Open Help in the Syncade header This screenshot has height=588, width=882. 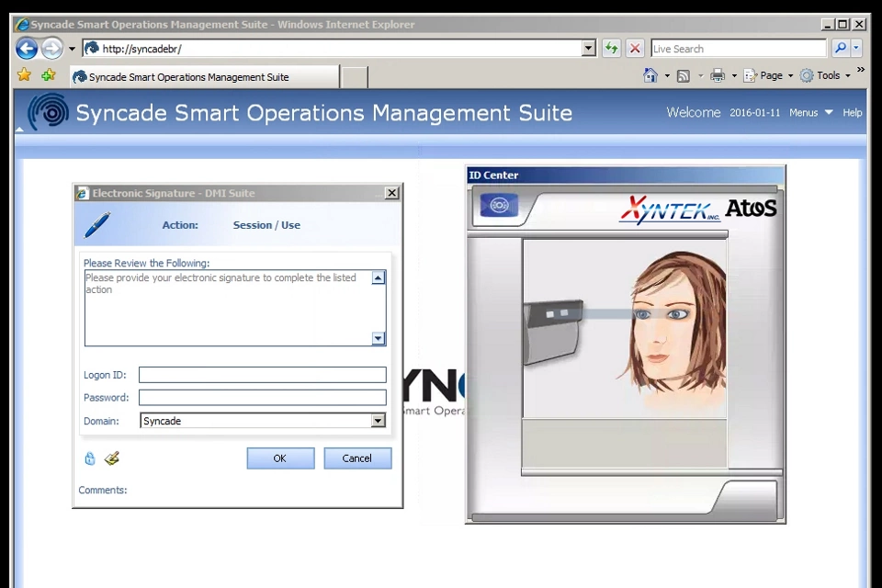853,112
